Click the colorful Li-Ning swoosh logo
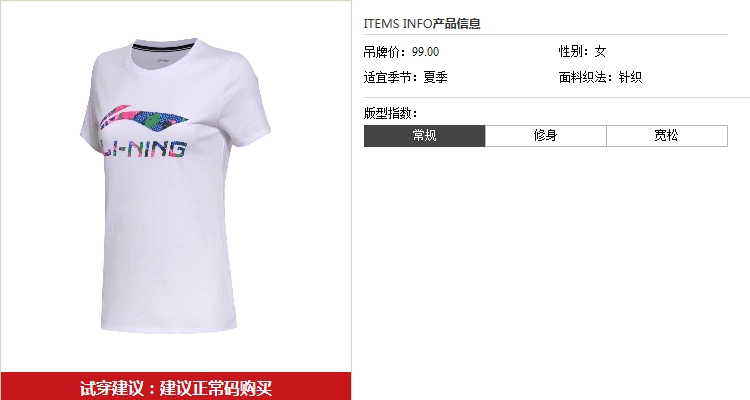The image size is (750, 400). pos(143,119)
